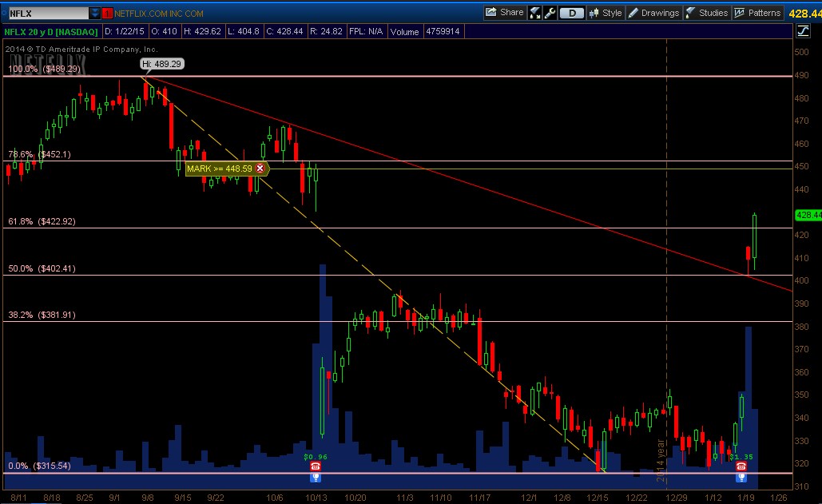Viewport: 822px width, 504px height.
Task: Open the Studies menu
Action: (x=707, y=13)
